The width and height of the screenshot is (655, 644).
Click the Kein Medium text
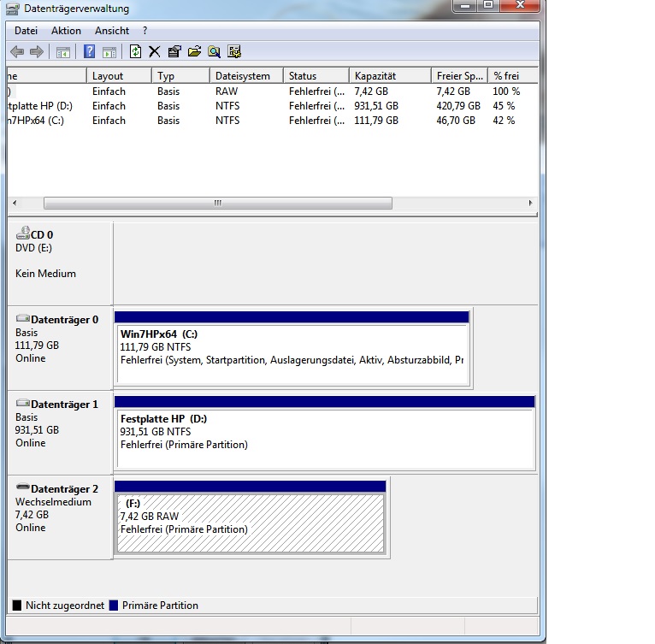click(x=45, y=274)
